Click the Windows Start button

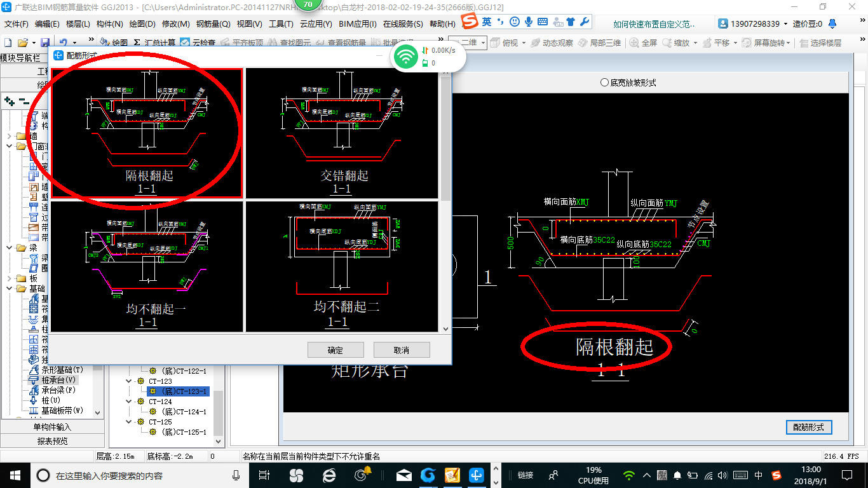coord(15,475)
